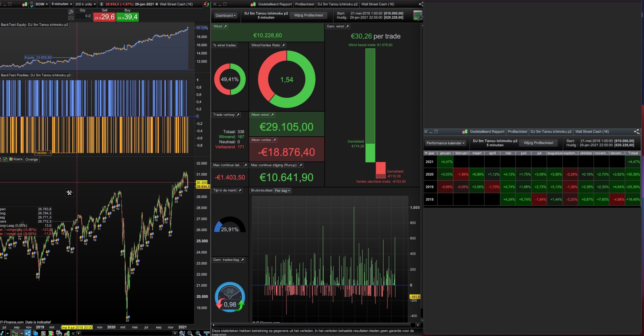Click the candlestick chart icon in chart window
The height and width of the screenshot is (336, 644).
pyautogui.click(x=25, y=4)
